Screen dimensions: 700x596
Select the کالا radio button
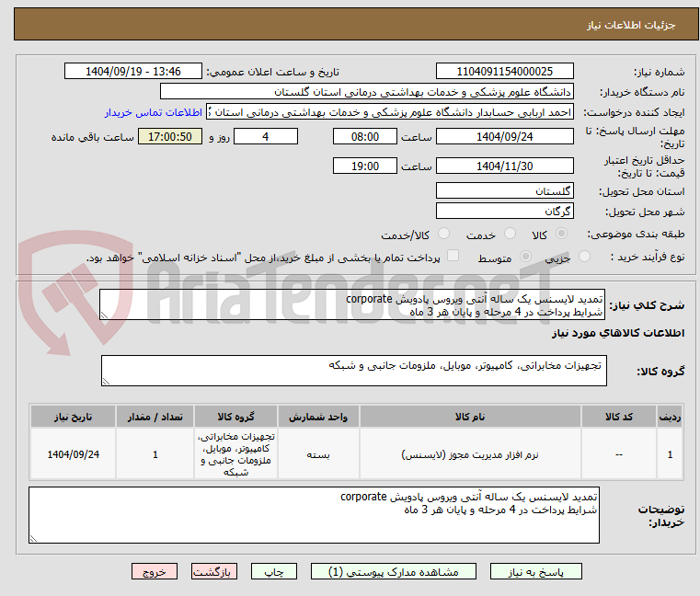tap(562, 234)
